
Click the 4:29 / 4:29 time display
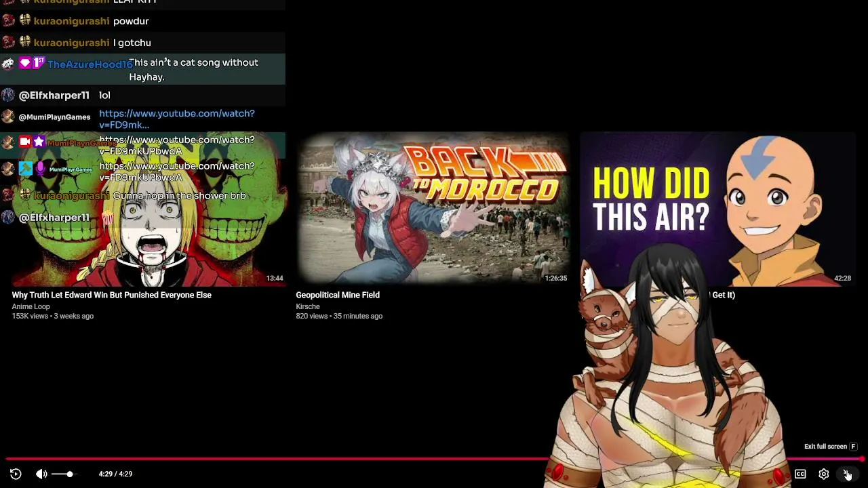coord(115,474)
